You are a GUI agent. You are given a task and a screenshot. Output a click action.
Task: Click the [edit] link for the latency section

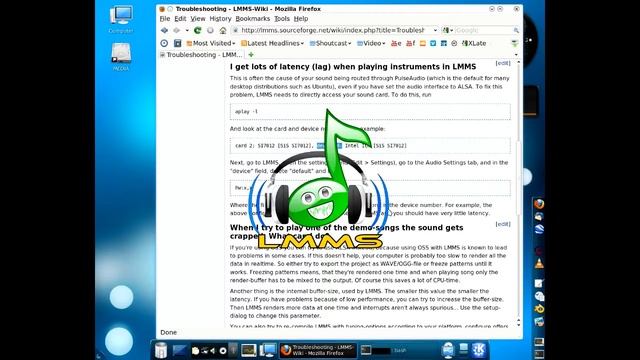(503, 63)
